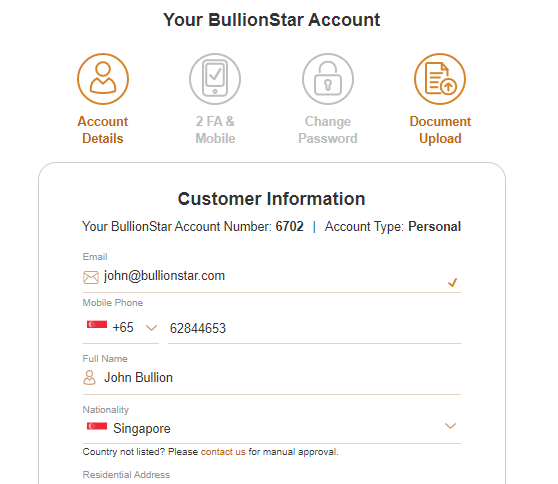Click the mobile number field 62844653
Viewport: 558px width, 484px height.
tap(314, 328)
